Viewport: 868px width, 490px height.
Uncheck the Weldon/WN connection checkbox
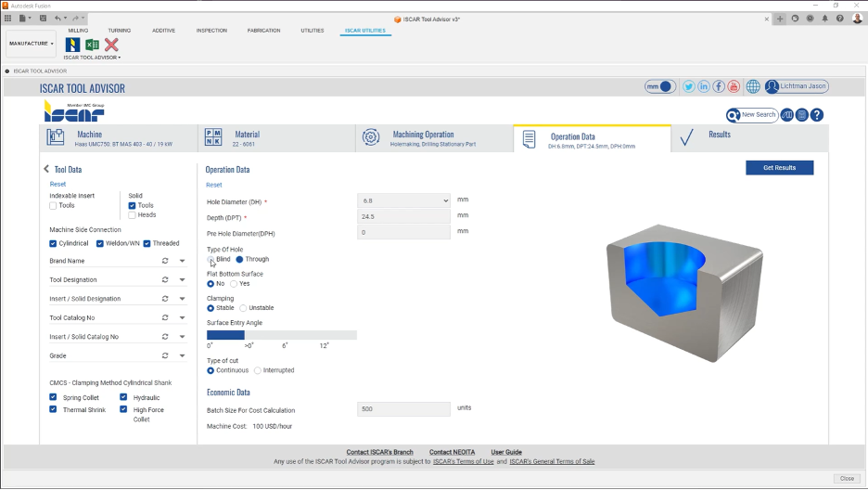coord(100,243)
